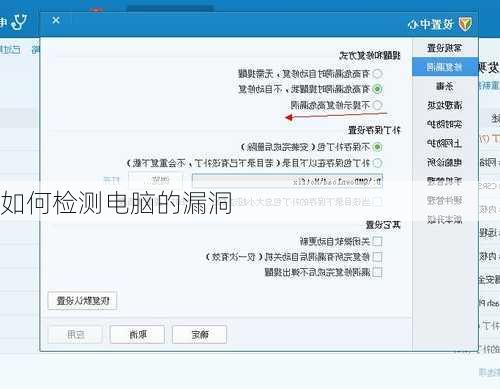Select 有高危漏洞时提醒我，不自动修复 radio option
This screenshot has height=389, width=500.
tap(377, 89)
